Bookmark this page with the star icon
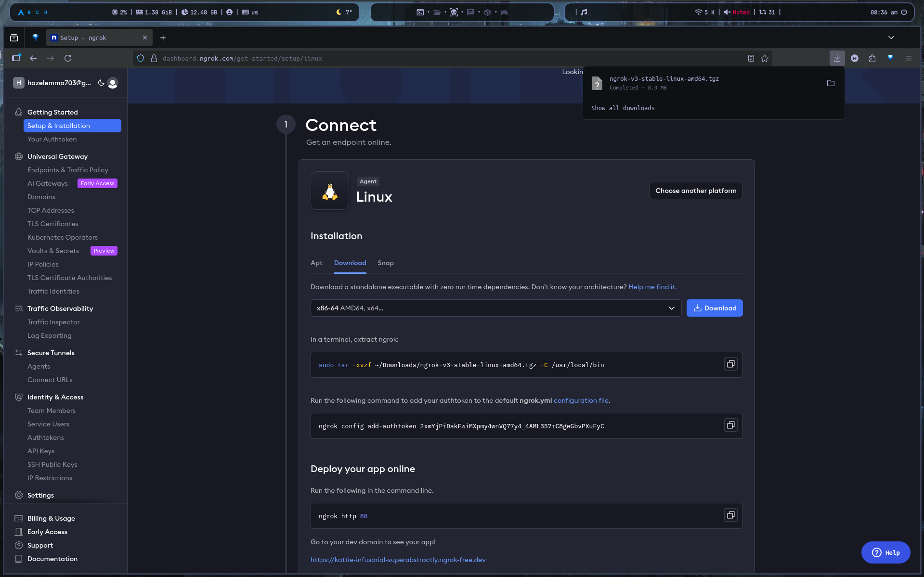924x577 pixels. 765,58
